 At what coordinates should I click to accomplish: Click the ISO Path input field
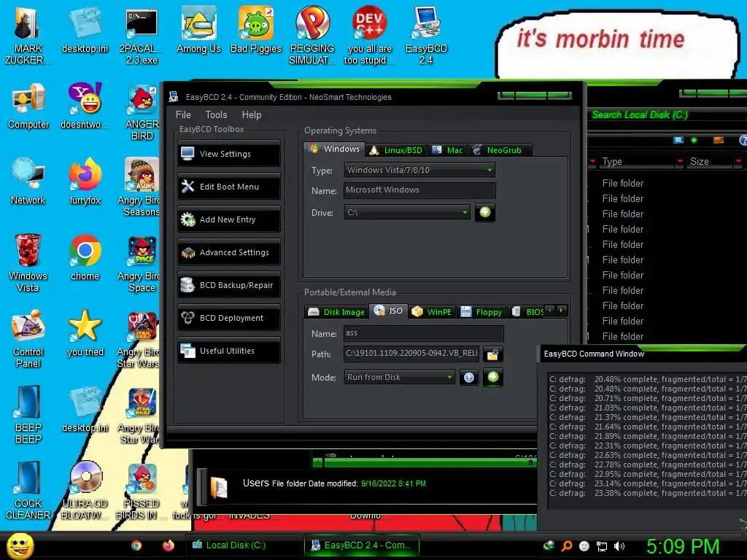[x=411, y=354]
